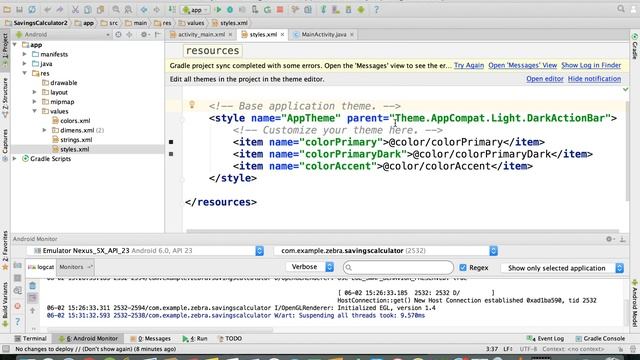Open Event Log button
Screen dimensions: 640x360
(545, 338)
